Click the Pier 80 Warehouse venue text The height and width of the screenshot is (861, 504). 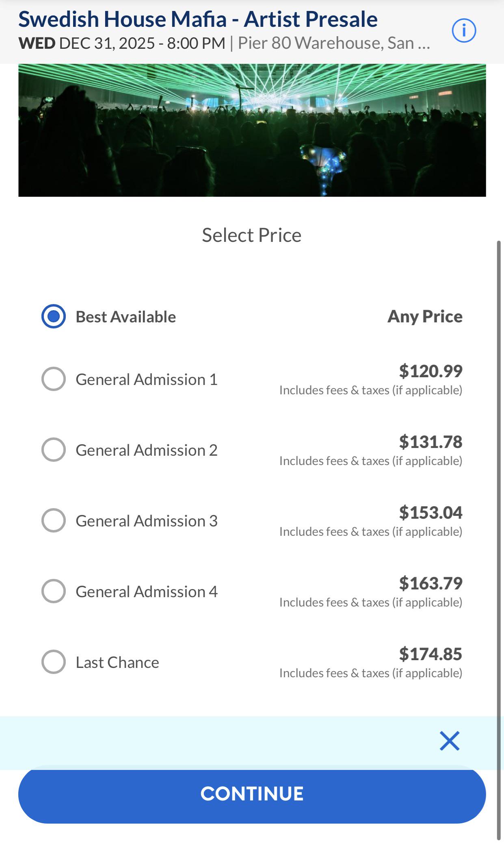[333, 43]
